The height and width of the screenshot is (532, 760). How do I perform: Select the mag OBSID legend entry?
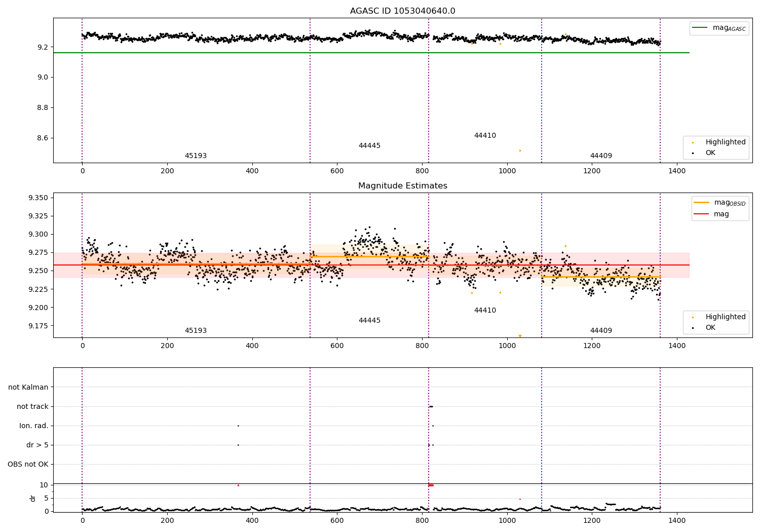(719, 203)
